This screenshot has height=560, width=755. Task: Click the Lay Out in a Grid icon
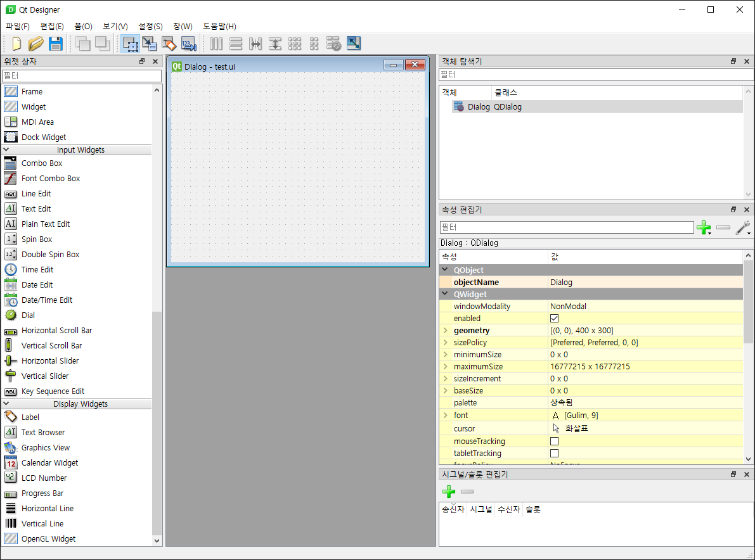295,44
